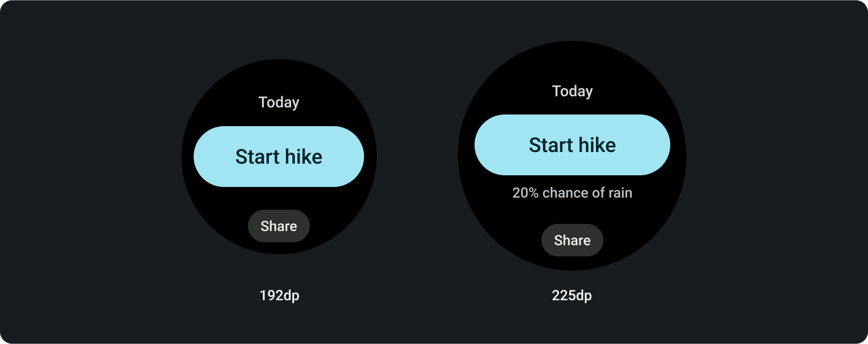Click the caption below the large watch
Viewport: 868px width, 344px height.
(571, 295)
